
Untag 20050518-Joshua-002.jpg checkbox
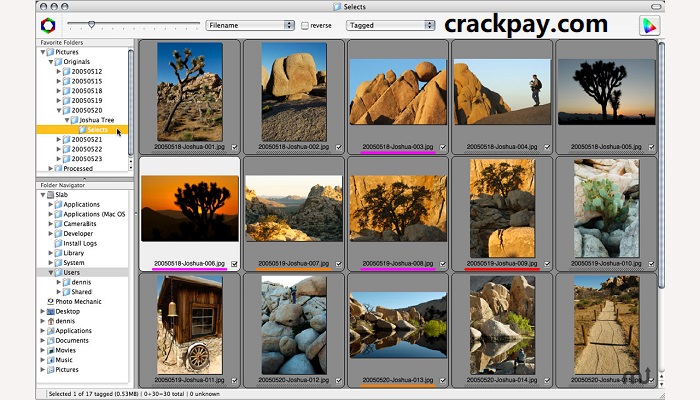(338, 147)
